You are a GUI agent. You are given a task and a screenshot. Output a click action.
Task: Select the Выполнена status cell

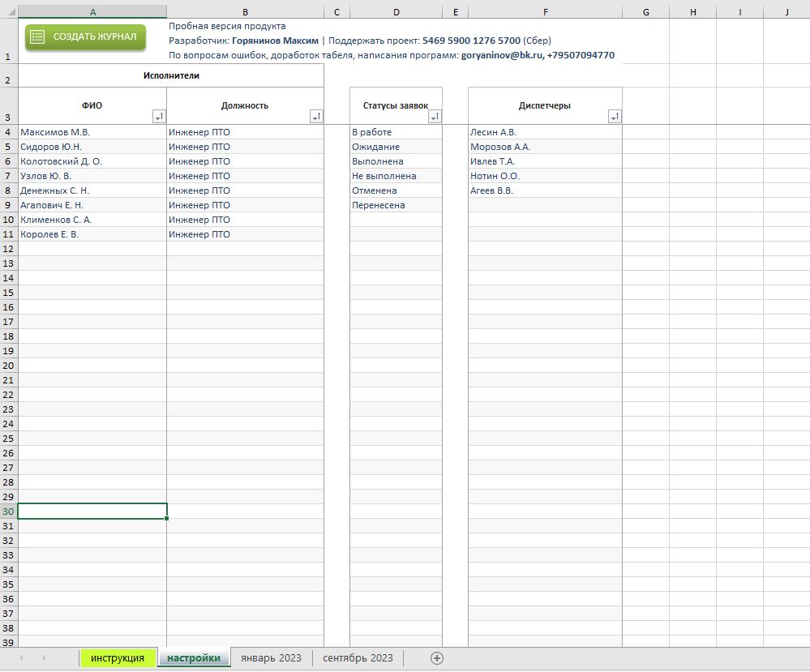396,161
